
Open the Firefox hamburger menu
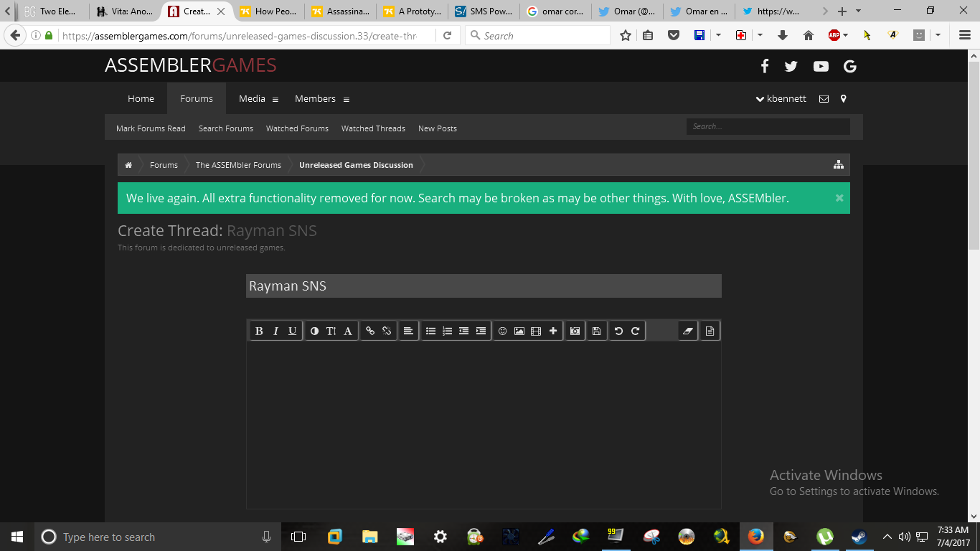point(965,35)
